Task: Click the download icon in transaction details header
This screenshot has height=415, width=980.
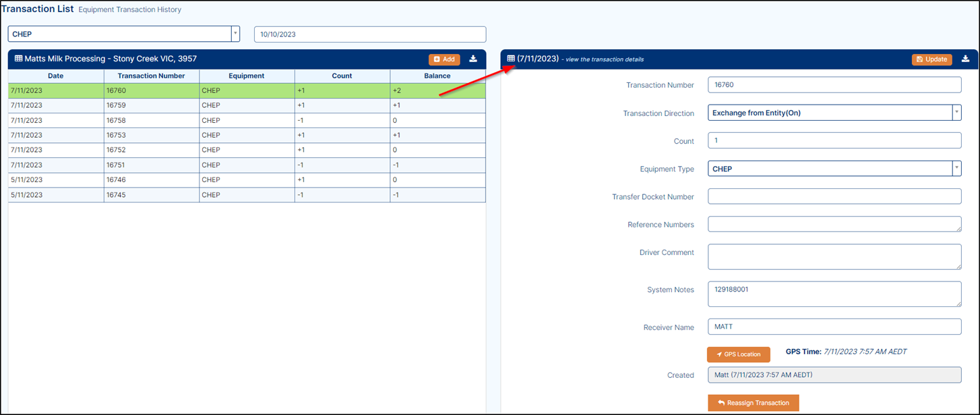Action: click(x=965, y=59)
